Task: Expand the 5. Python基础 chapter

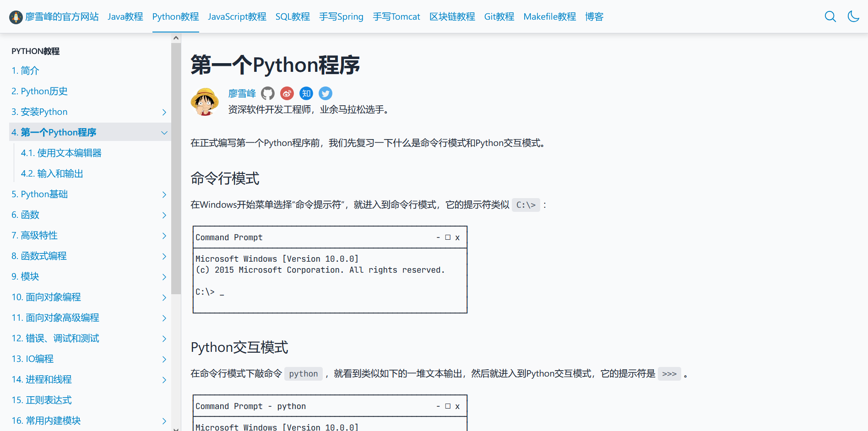Action: pyautogui.click(x=164, y=194)
